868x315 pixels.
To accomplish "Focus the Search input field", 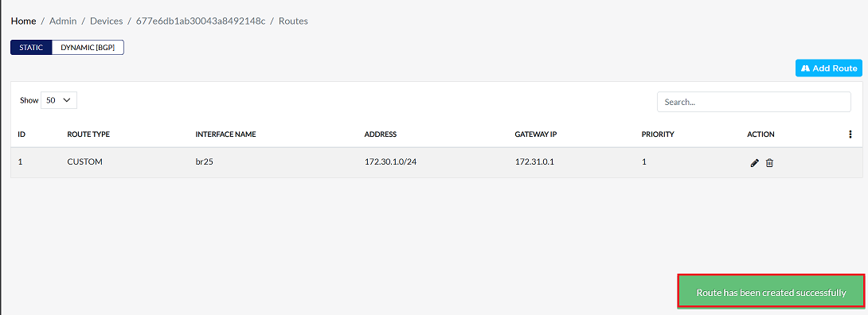I will pos(753,102).
